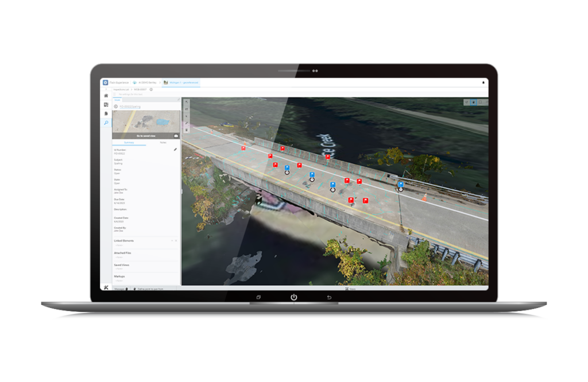Viewport: 588px width, 382px height.
Task: Click the camera icon on saved view thumbnail
Action: click(176, 136)
